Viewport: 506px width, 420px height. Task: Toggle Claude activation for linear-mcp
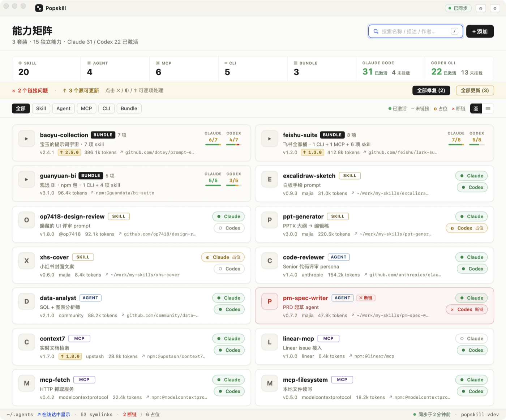tap(472, 339)
